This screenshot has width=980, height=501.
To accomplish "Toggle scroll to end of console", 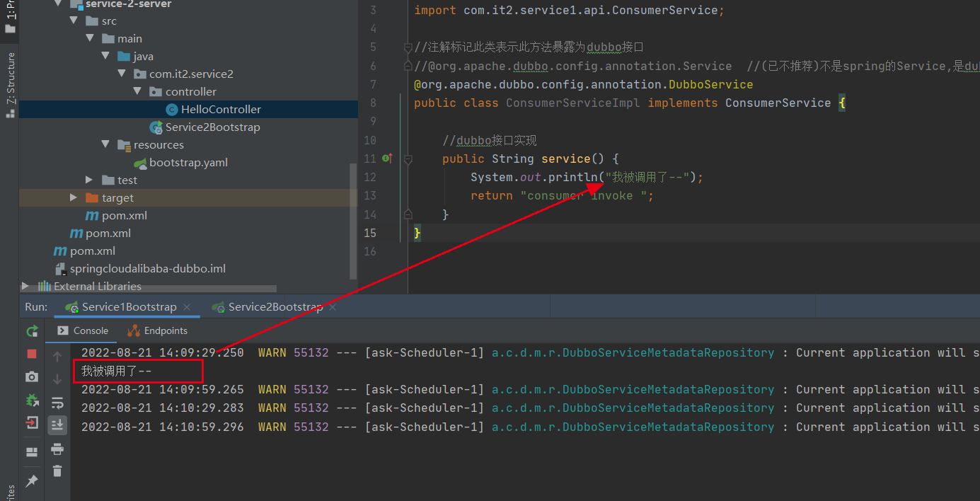I will coord(57,425).
